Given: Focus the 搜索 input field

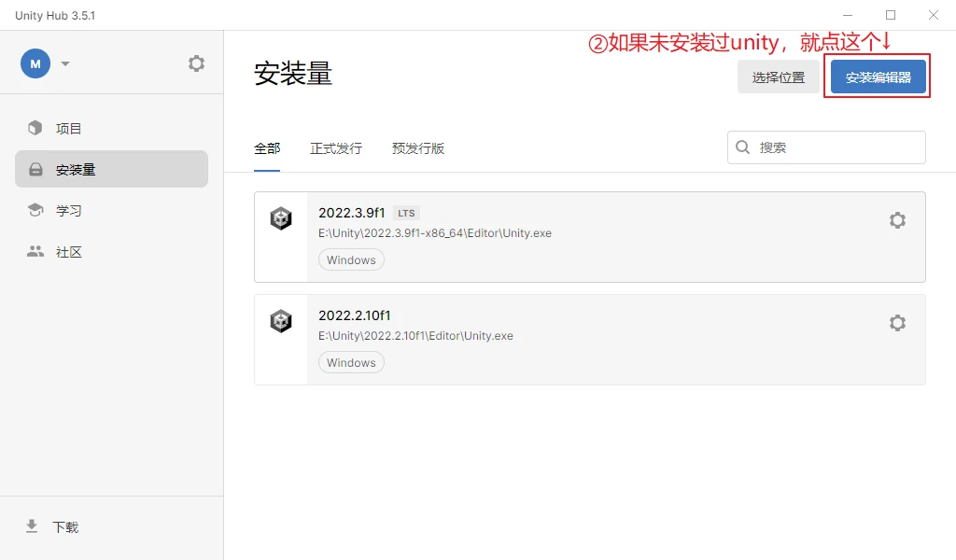Looking at the screenshot, I should (x=826, y=147).
